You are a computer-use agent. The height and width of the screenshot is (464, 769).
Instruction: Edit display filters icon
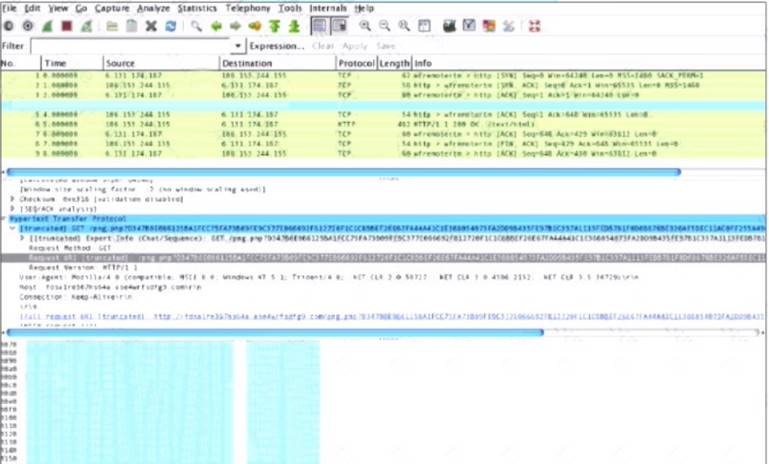coord(469,26)
